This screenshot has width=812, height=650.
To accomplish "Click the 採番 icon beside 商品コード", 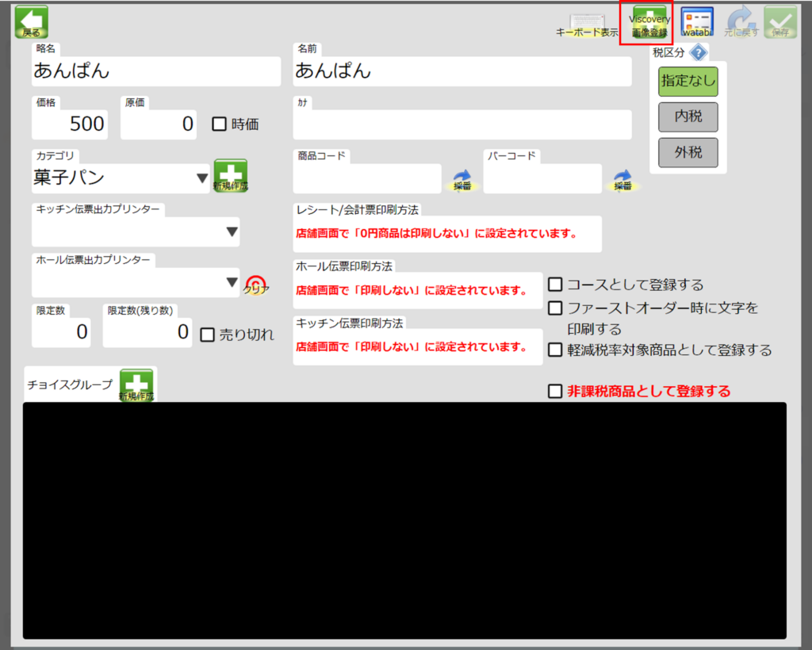I will click(x=462, y=180).
